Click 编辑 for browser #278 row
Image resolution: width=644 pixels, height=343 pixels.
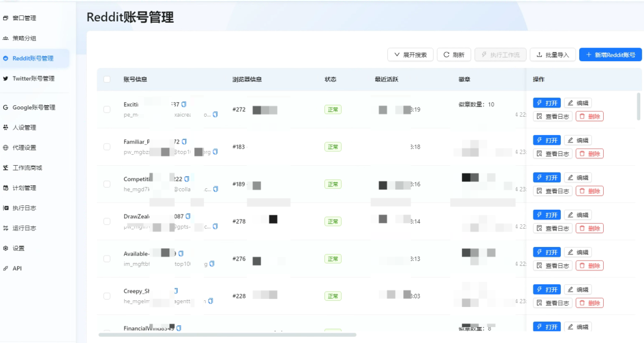tap(578, 215)
